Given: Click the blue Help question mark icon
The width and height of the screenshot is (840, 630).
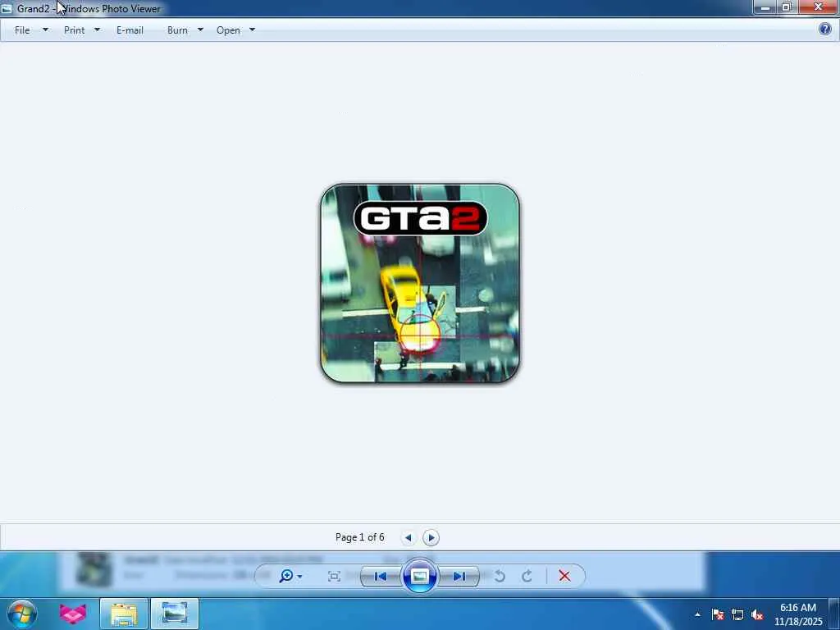Looking at the screenshot, I should click(825, 29).
